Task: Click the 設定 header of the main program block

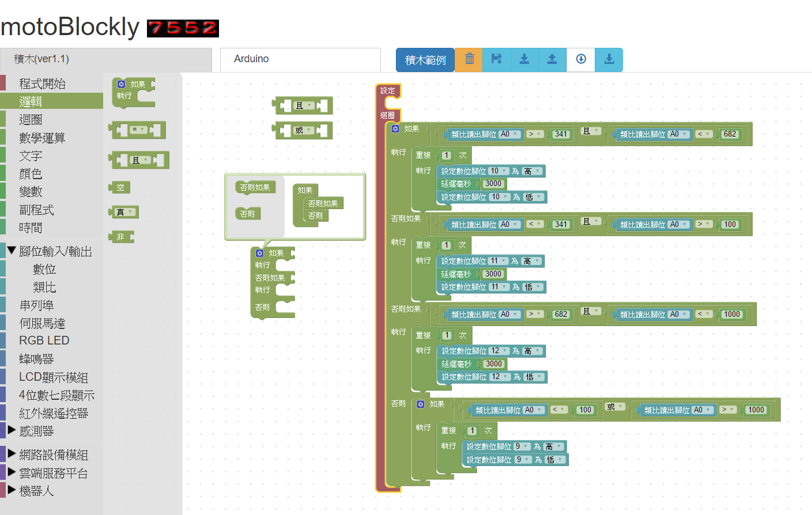Action: pos(388,90)
